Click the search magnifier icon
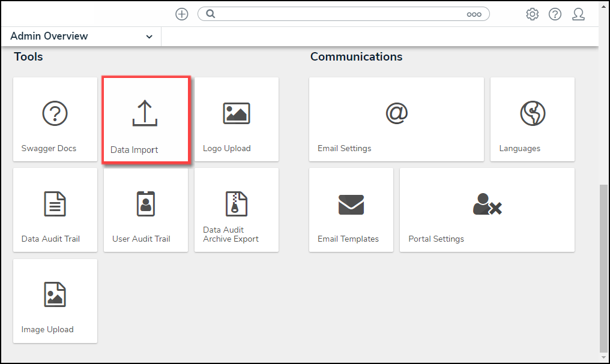The image size is (610, 364). pos(210,14)
